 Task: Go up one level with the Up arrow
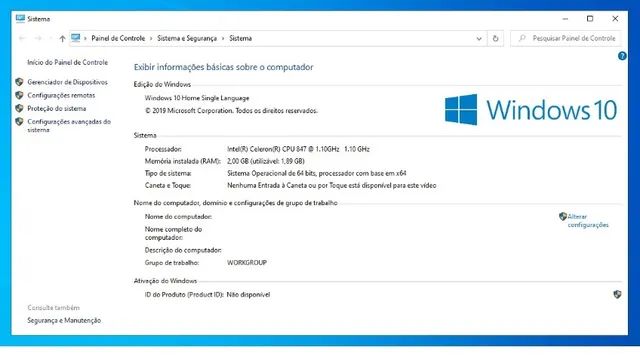(62, 38)
